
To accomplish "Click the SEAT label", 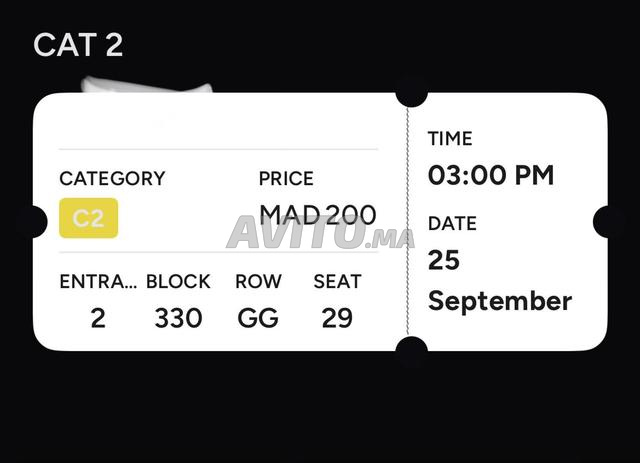I will click(338, 281).
